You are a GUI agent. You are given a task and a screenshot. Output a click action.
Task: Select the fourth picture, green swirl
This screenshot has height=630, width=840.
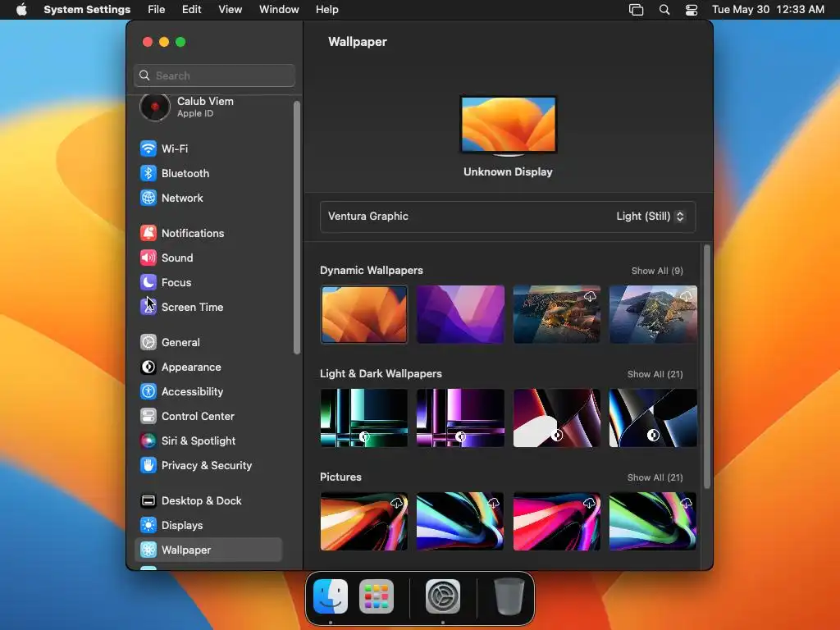[653, 521]
